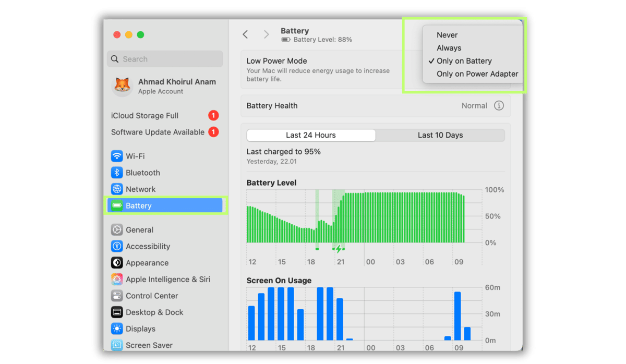Click the Battery Health Normal status
This screenshot has height=364, width=626.
point(474,106)
